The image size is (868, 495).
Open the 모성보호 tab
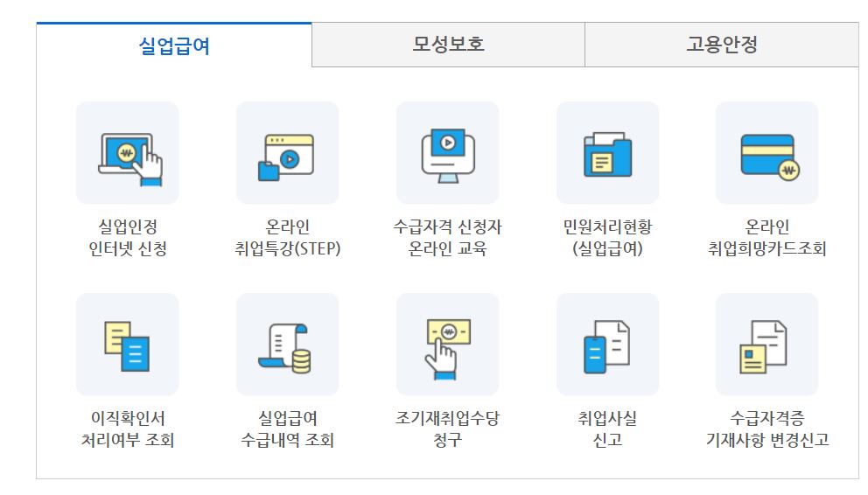pyautogui.click(x=448, y=45)
